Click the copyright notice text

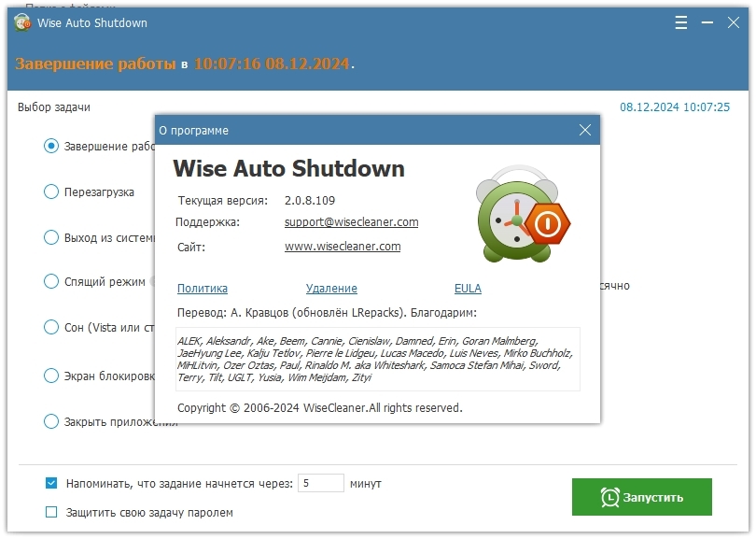[x=319, y=407]
